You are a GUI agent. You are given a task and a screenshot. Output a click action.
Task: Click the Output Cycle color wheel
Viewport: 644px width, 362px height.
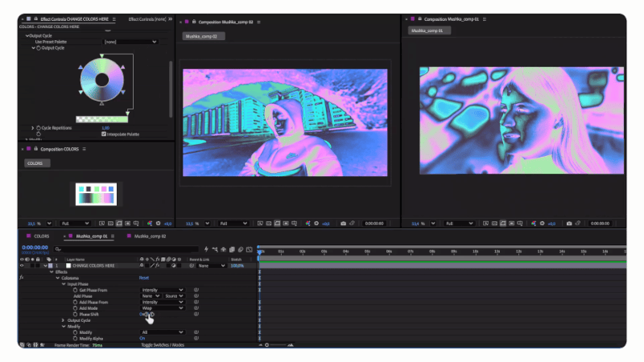(102, 80)
